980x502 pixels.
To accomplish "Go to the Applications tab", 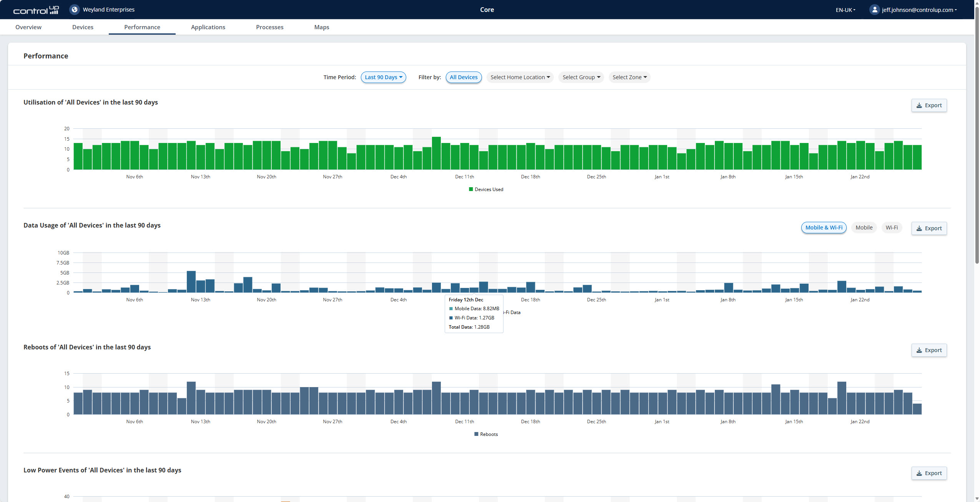I will (208, 27).
